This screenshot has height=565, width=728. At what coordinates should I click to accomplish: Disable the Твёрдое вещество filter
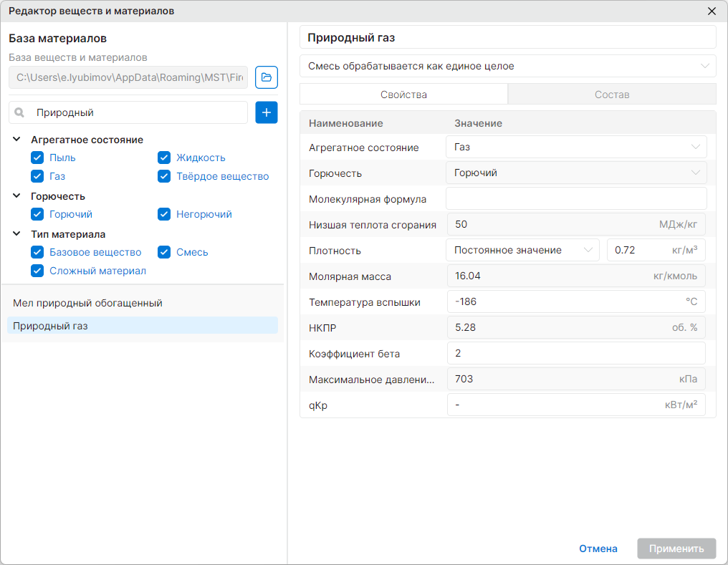[164, 176]
